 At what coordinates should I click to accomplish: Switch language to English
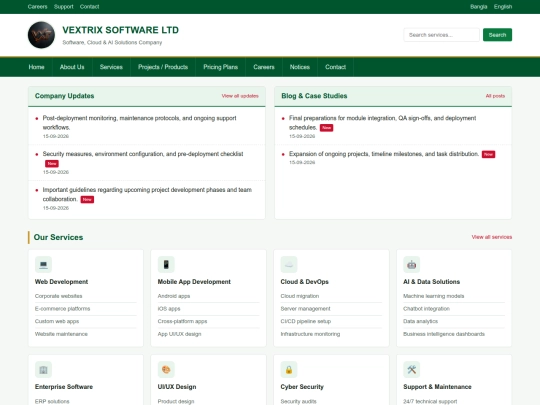coord(503,7)
